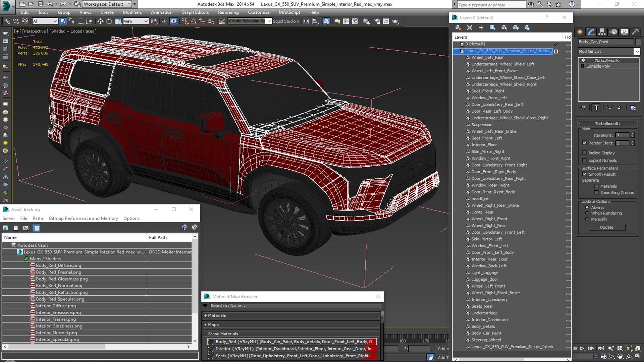Click the Body_Red material sample swatch
This screenshot has height=362, width=644.
[x=211, y=342]
